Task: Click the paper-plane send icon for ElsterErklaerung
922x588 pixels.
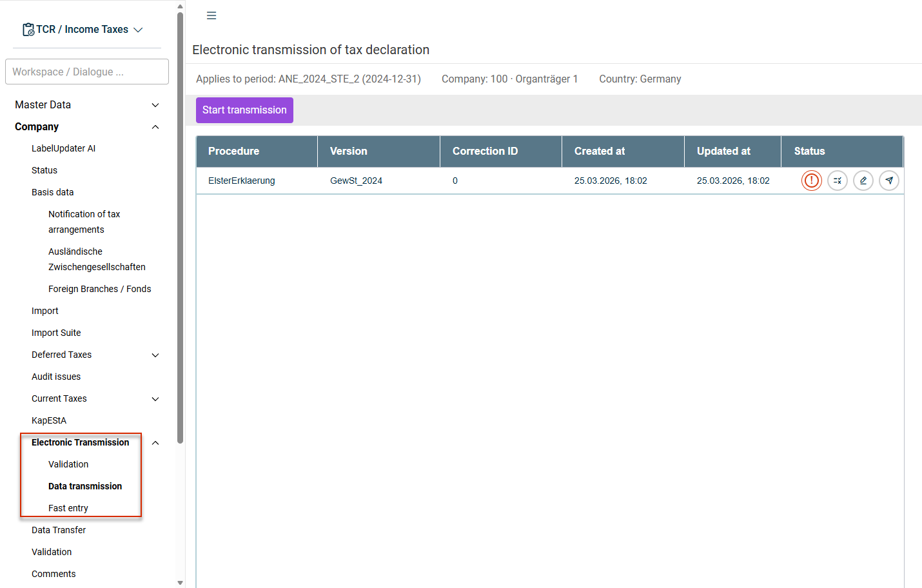Action: 888,181
